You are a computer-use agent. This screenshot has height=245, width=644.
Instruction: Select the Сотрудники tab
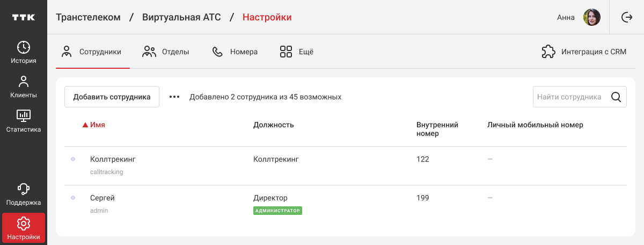[x=92, y=52]
